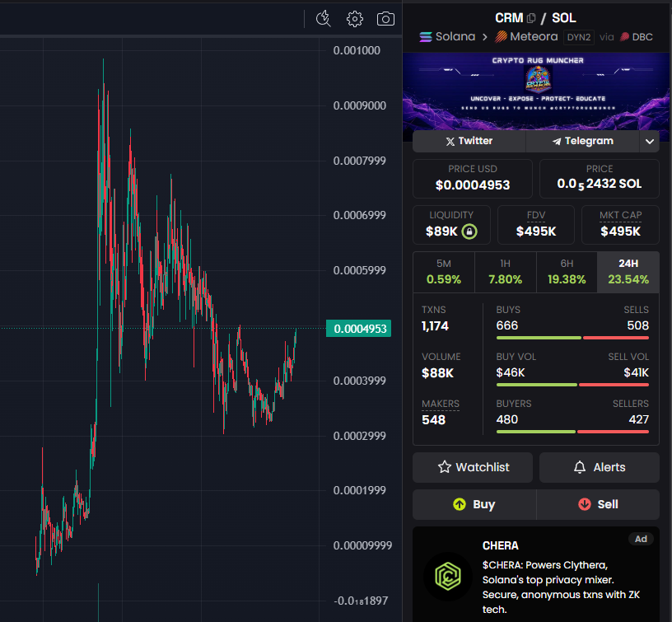Viewport: 672px width, 622px height.
Task: Click the liquidity lock icon
Action: [x=469, y=231]
